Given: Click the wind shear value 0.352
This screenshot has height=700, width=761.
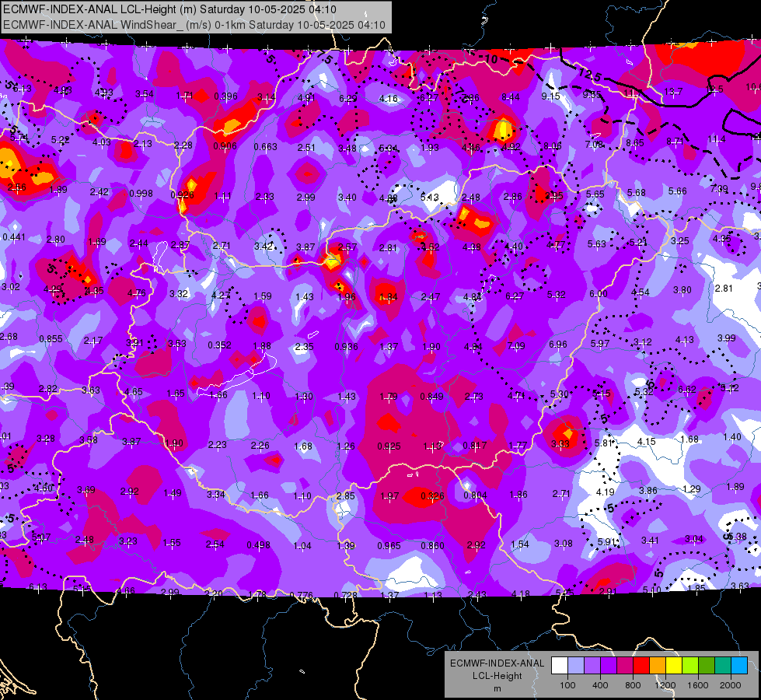Looking at the screenshot, I should [219, 345].
